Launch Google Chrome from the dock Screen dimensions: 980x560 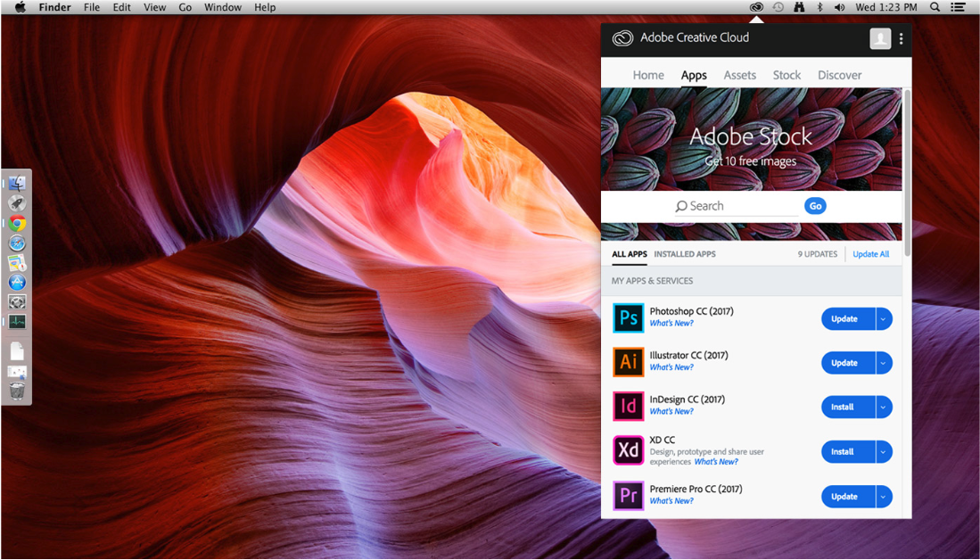(x=17, y=224)
